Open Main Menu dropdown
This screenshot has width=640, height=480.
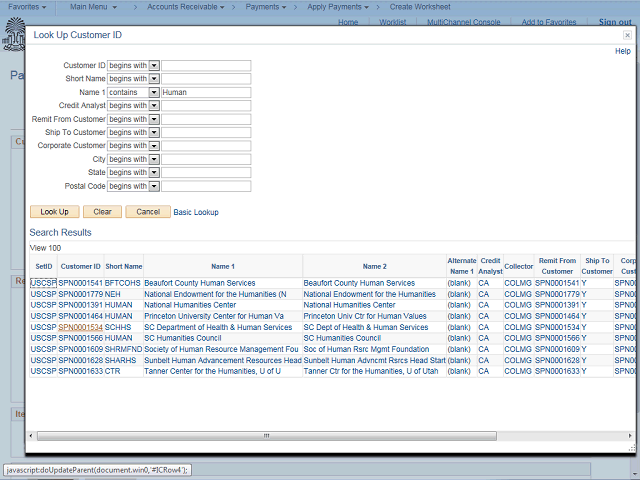coord(93,7)
